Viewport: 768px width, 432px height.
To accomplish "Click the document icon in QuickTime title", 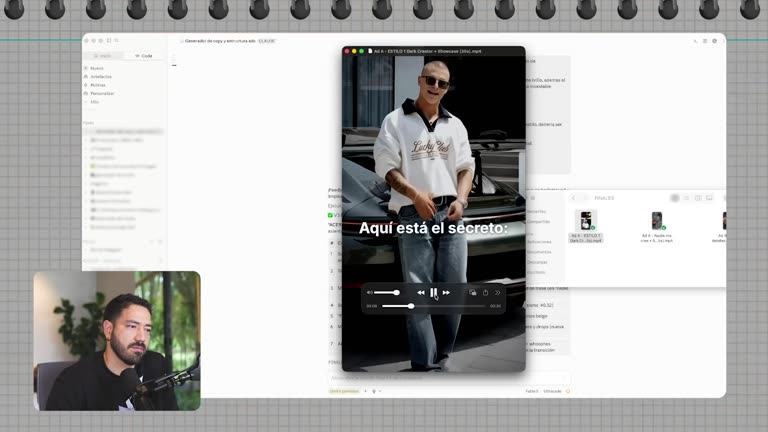I will point(370,51).
